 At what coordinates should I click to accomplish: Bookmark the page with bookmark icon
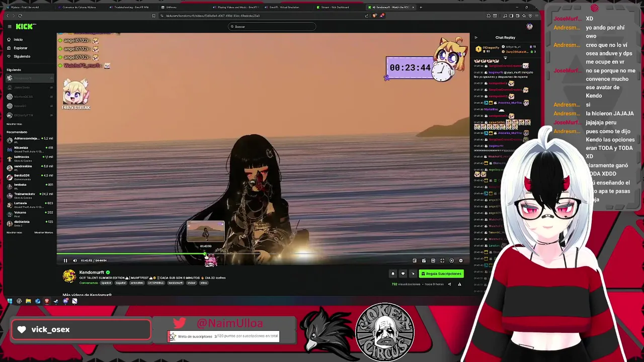pos(153,16)
